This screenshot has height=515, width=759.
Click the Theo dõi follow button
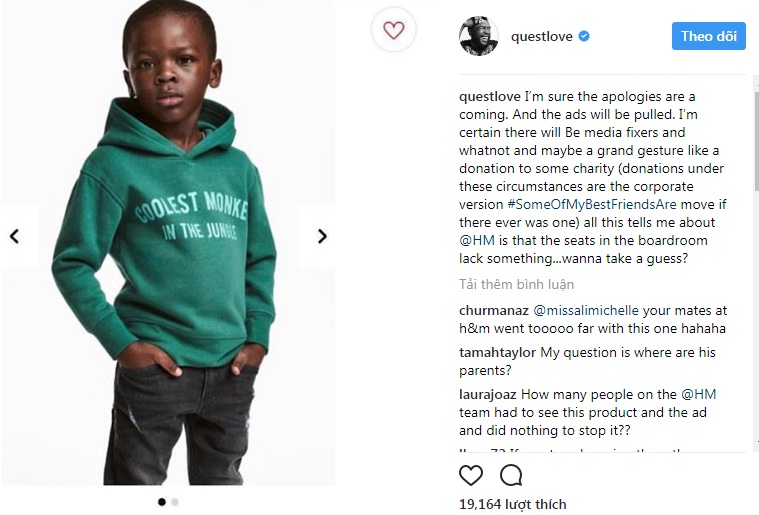tap(708, 36)
